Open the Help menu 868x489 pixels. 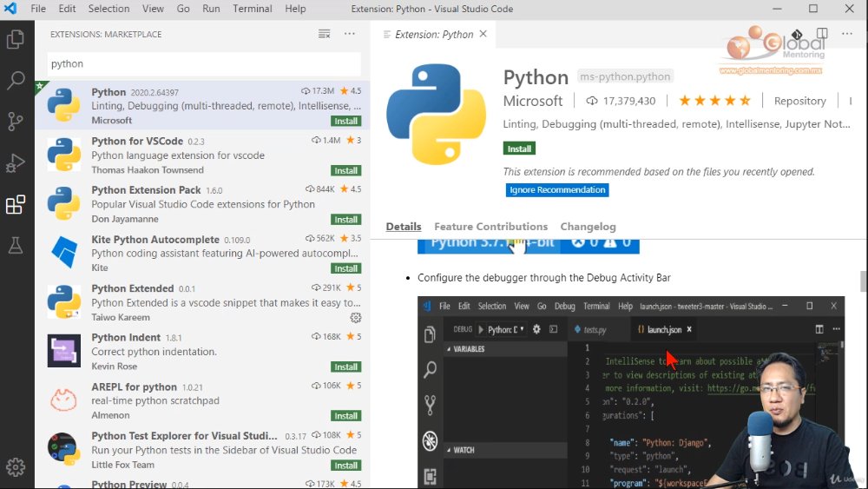click(295, 9)
